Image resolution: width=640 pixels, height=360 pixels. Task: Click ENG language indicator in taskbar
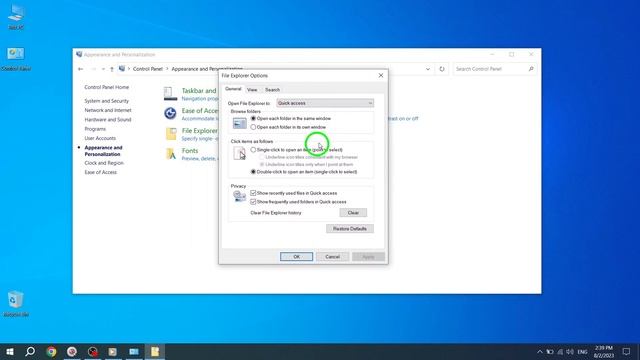tap(582, 351)
